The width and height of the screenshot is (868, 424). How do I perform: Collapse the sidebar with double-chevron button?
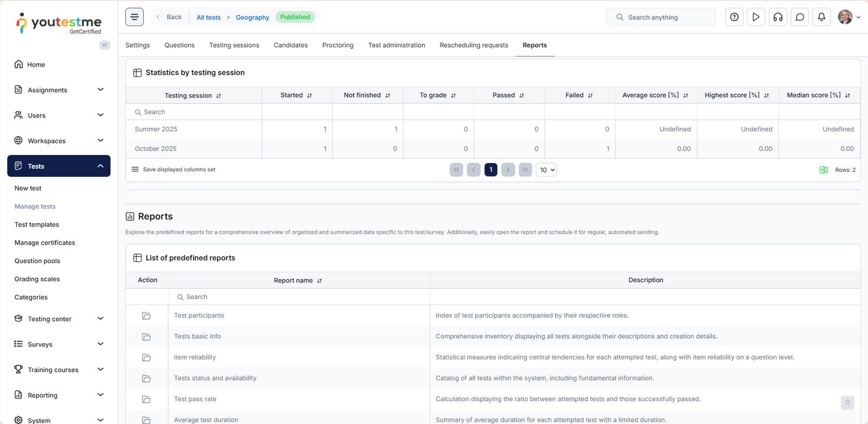104,45
